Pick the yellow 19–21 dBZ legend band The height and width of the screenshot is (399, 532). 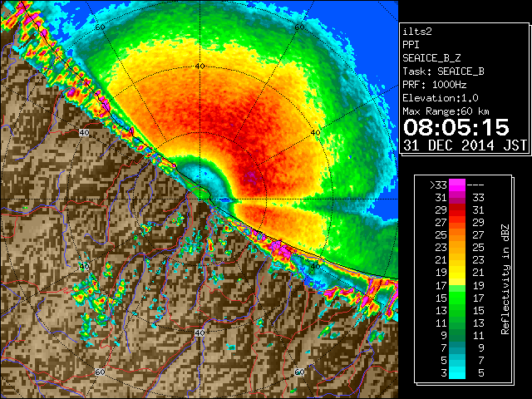tap(457, 273)
